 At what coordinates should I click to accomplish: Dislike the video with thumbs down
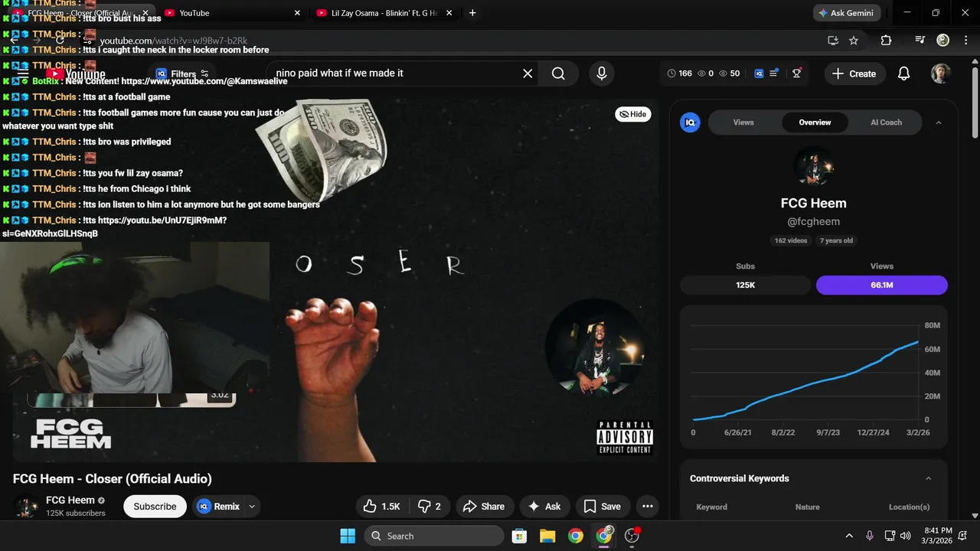(x=430, y=506)
